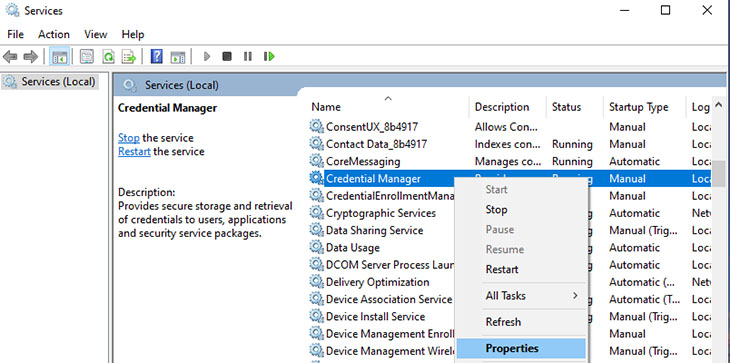The height and width of the screenshot is (363, 730).
Task: Click the vertical scrollbar thumb
Action: 719,173
